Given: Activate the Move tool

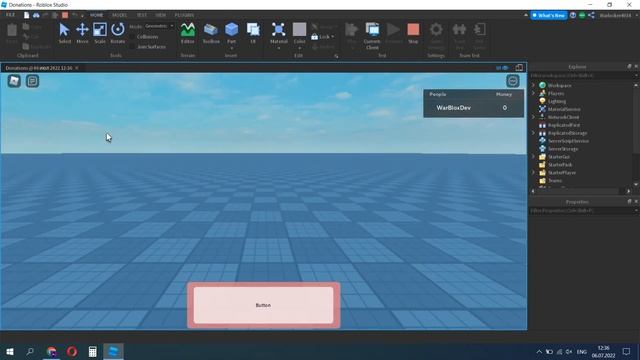Looking at the screenshot, I should [x=82, y=33].
